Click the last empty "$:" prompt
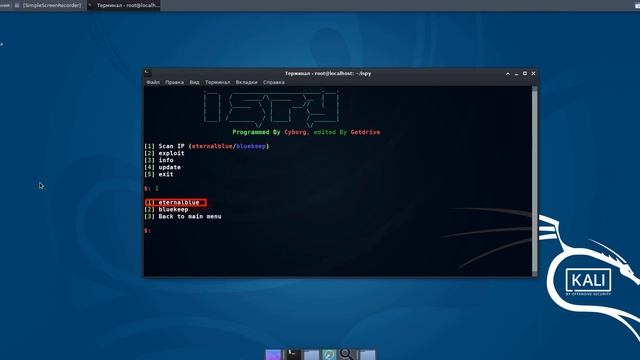 [x=148, y=231]
